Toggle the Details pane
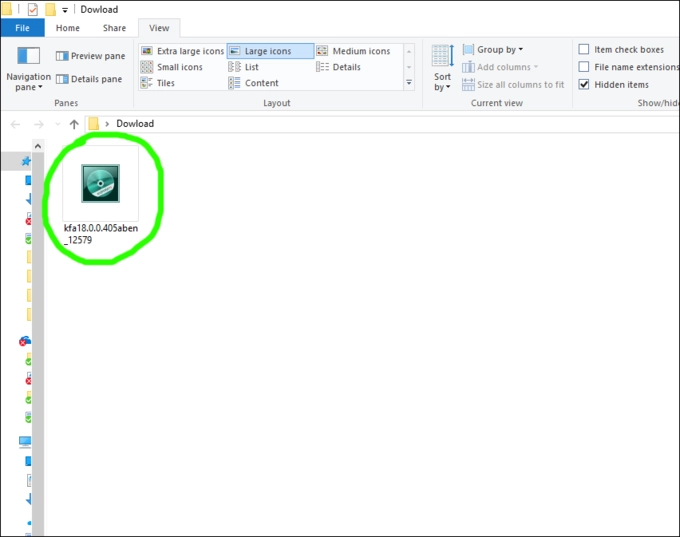The width and height of the screenshot is (680, 537). (89, 79)
